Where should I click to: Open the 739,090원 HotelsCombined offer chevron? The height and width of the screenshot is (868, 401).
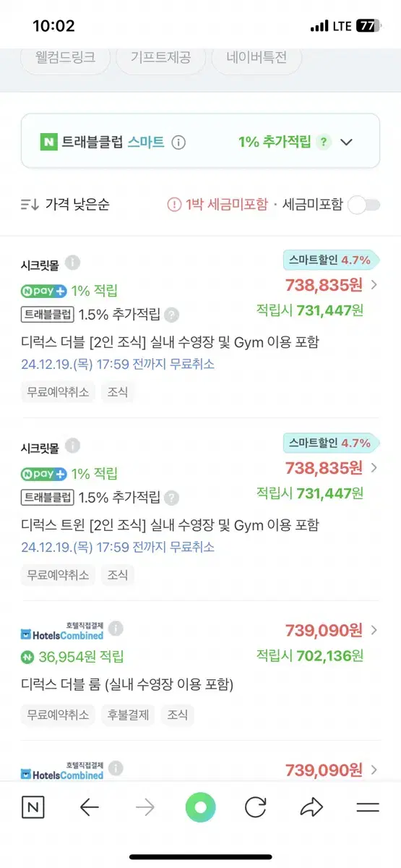pos(374,630)
